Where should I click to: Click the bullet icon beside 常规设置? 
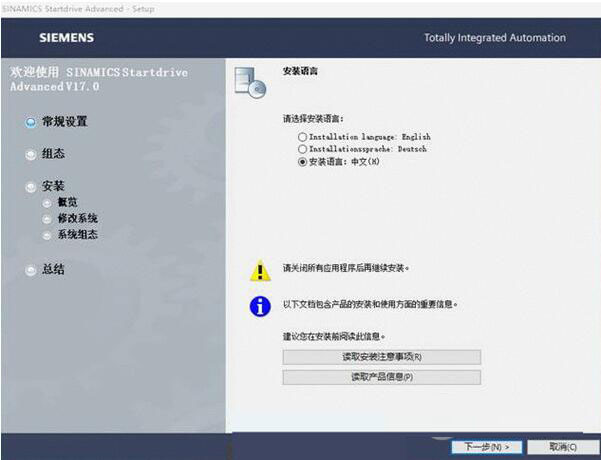(30, 122)
